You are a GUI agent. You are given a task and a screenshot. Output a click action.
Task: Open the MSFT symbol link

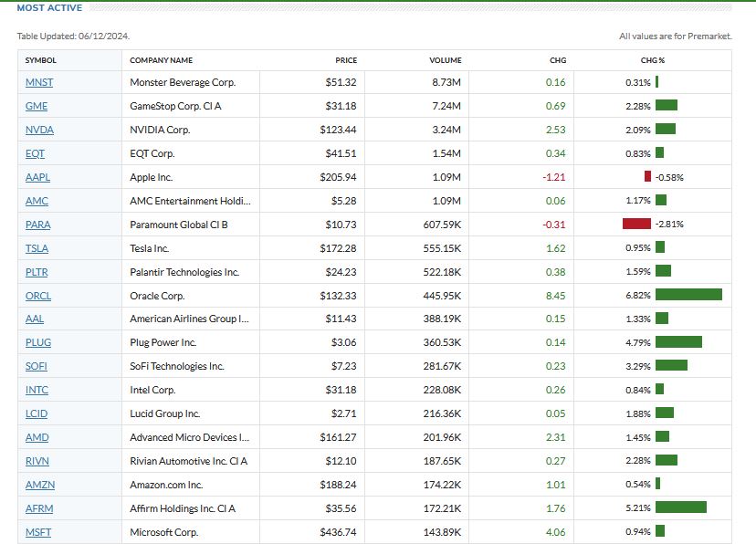pyautogui.click(x=38, y=532)
